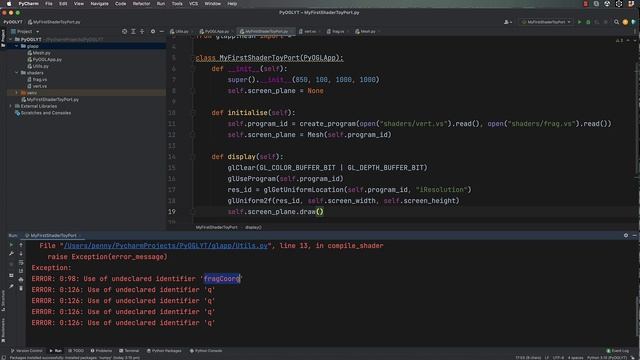Expand External Libraries node
This screenshot has width=640, height=360.
pos(11,106)
